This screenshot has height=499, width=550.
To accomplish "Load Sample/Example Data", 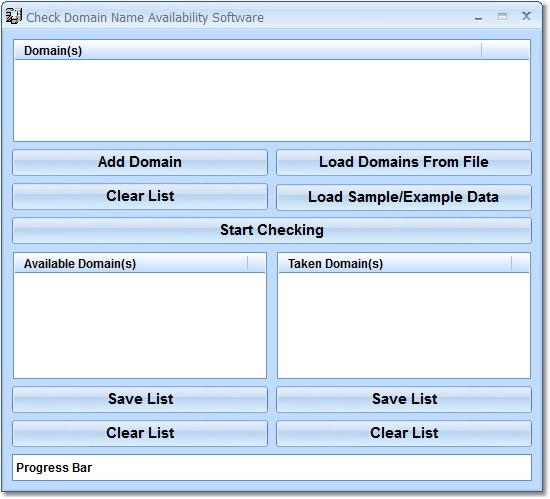I will [x=404, y=197].
